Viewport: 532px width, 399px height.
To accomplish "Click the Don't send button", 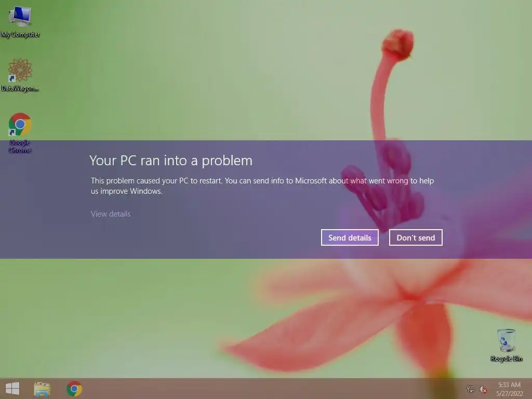I will tap(416, 237).
